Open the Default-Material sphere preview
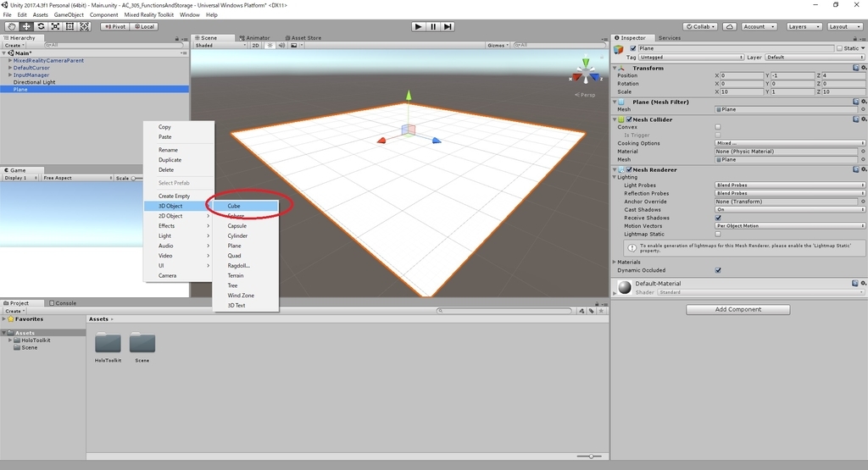 (x=625, y=287)
